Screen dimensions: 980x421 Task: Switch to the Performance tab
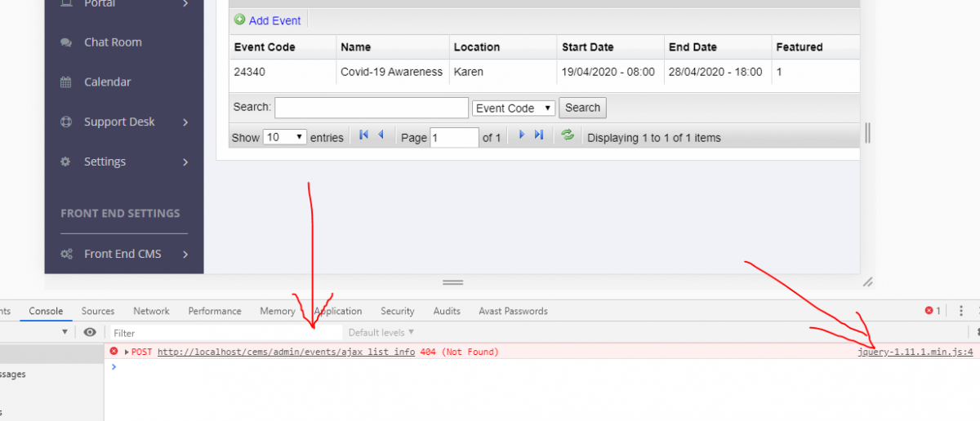(215, 311)
